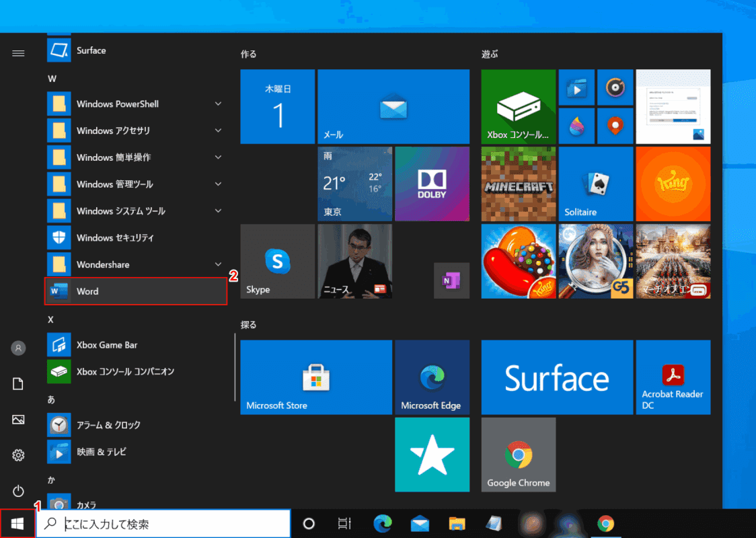Open the Microsoft Edge tile

[x=432, y=377]
